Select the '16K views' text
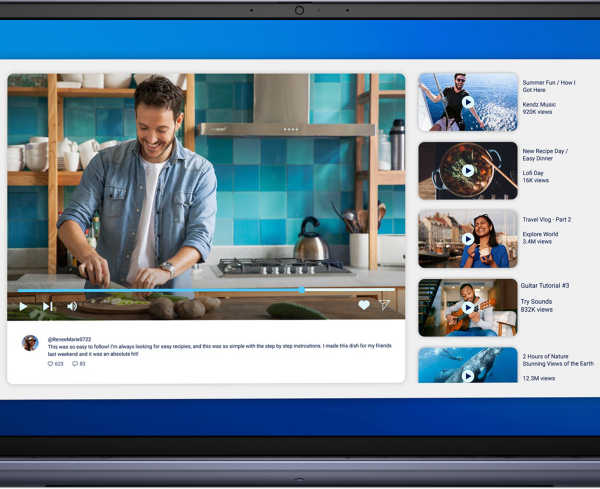The width and height of the screenshot is (600, 489). pyautogui.click(x=535, y=180)
